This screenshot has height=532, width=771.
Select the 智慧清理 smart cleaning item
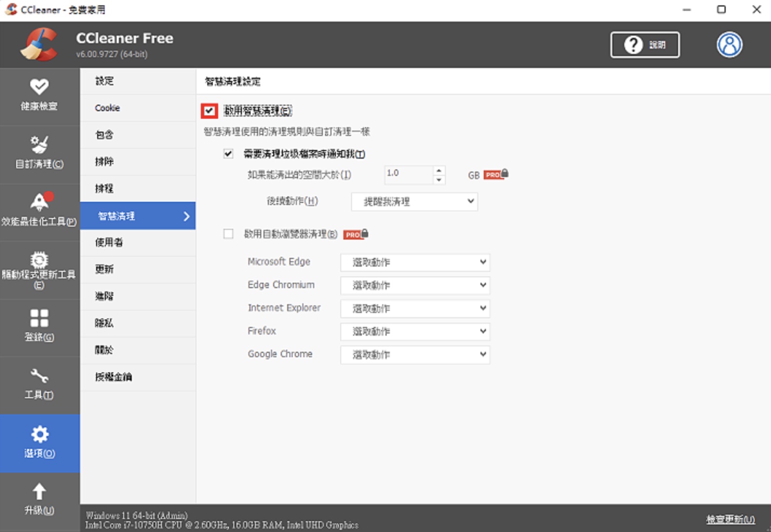point(138,216)
